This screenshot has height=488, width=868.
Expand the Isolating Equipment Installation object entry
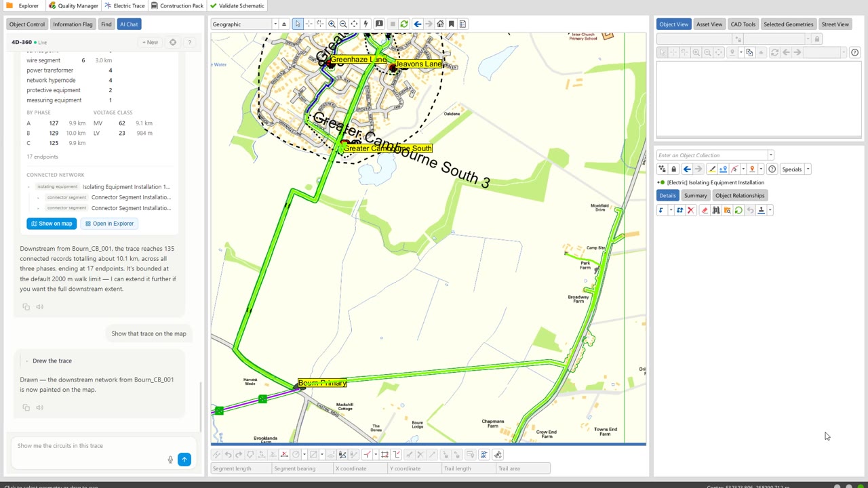coord(658,182)
